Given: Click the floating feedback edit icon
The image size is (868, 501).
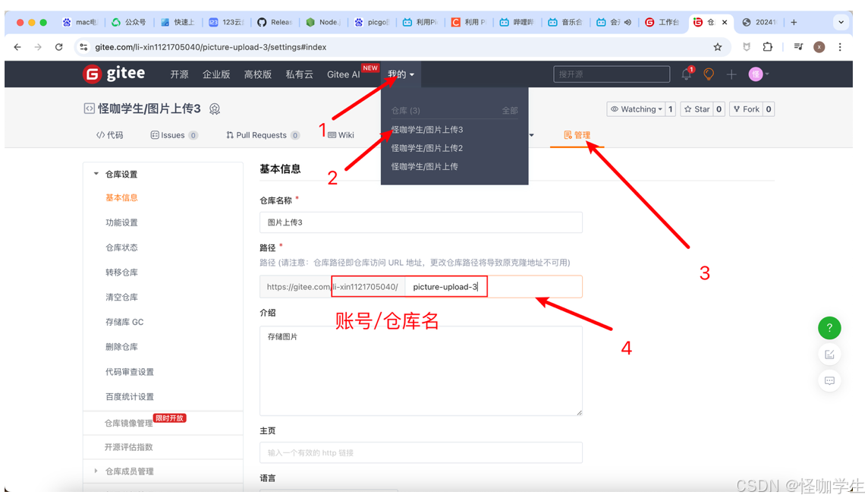Looking at the screenshot, I should [x=829, y=354].
